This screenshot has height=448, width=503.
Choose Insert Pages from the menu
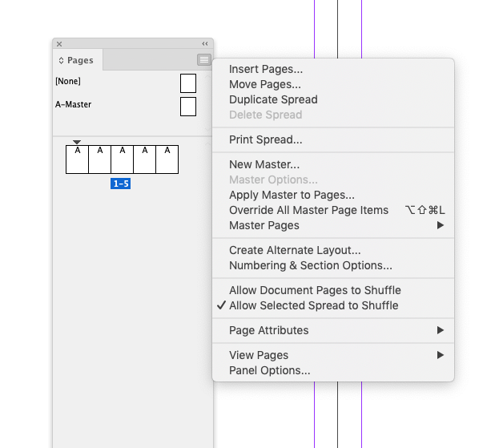click(x=266, y=69)
